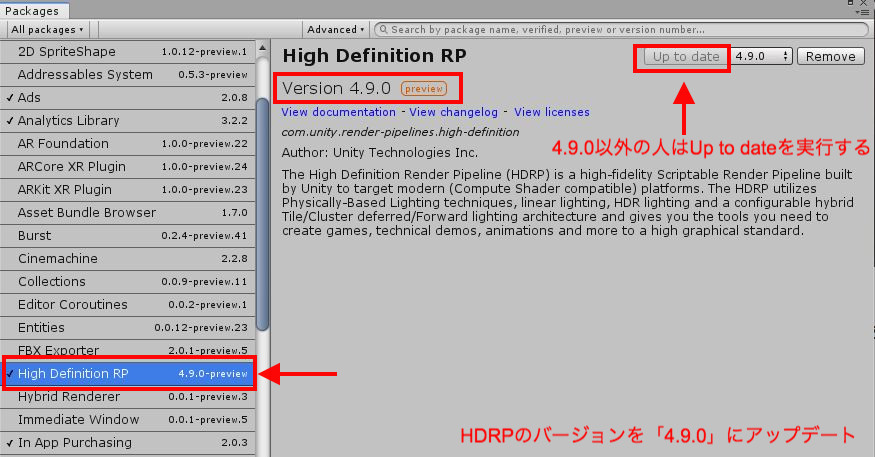Open the View licenses link
875x457 pixels.
pyautogui.click(x=551, y=112)
